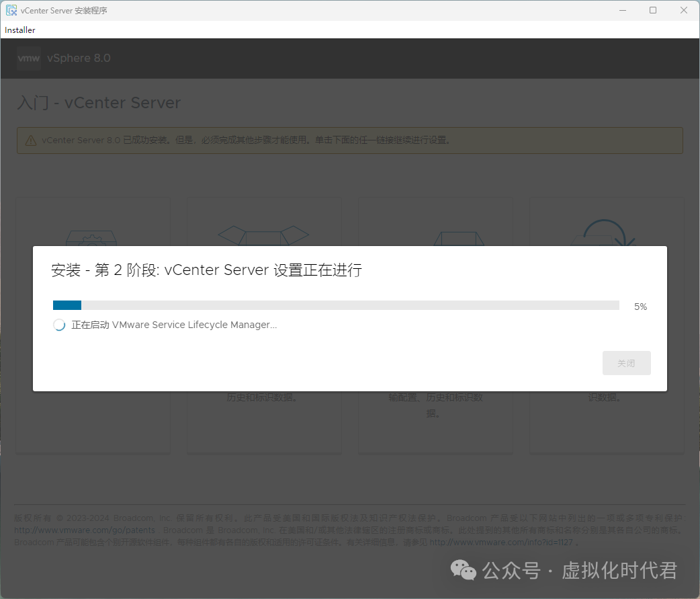The image size is (700, 599).
Task: Click the vmw logo in the header
Action: [x=29, y=58]
